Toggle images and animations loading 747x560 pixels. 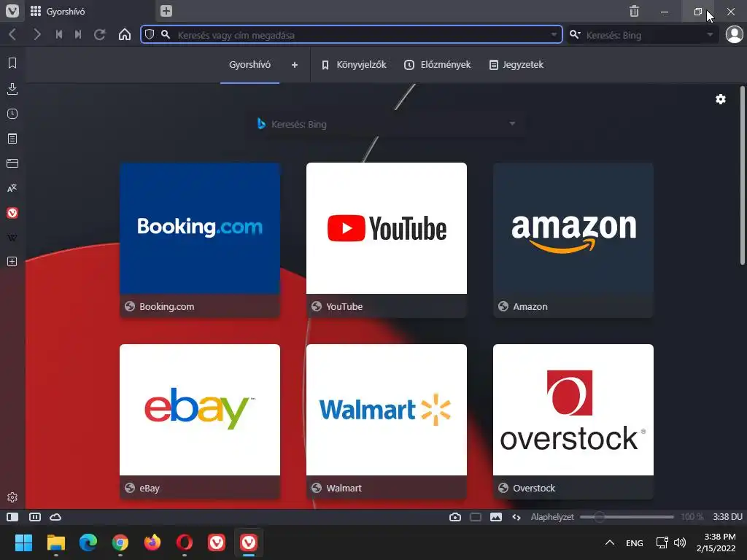[x=496, y=517]
